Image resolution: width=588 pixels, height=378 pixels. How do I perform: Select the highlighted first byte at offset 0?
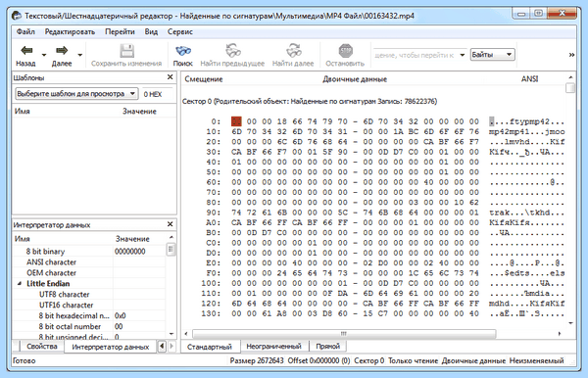236,121
